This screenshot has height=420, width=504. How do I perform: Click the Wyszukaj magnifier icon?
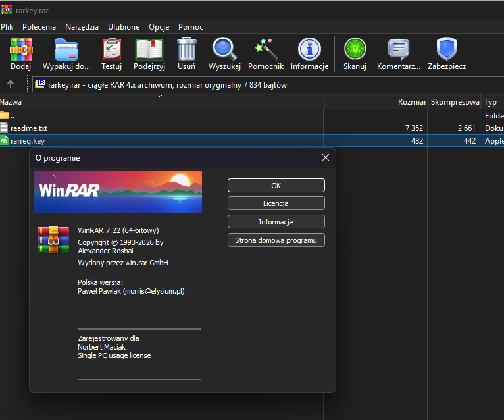224,49
